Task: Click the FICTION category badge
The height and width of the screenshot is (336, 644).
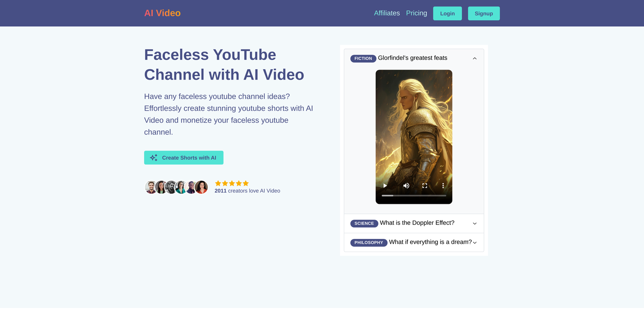Action: 363,58
